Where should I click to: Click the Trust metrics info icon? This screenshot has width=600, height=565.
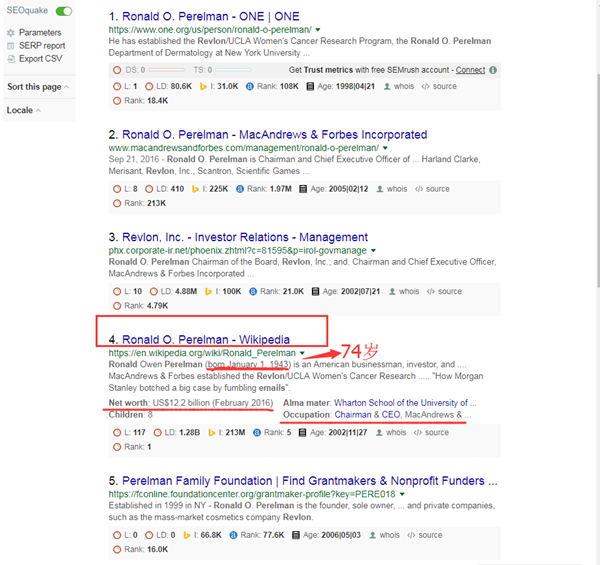(x=493, y=70)
